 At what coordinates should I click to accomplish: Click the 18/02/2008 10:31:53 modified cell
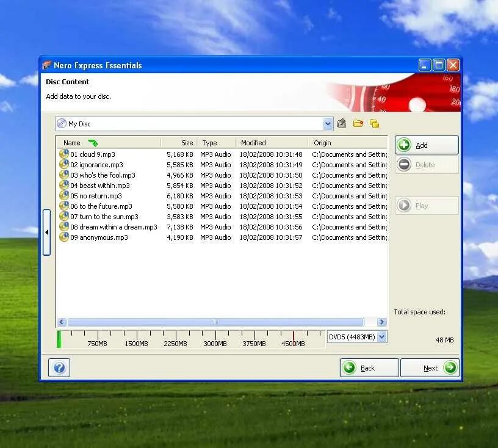coord(271,196)
